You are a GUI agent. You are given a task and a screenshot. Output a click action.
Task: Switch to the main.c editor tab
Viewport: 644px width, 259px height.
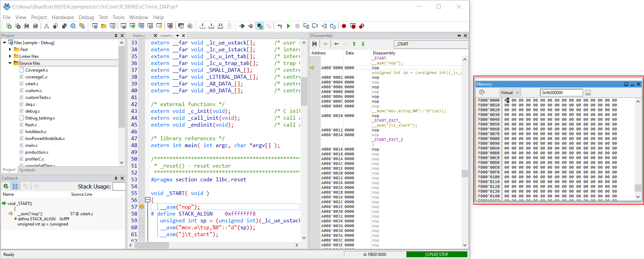click(139, 36)
